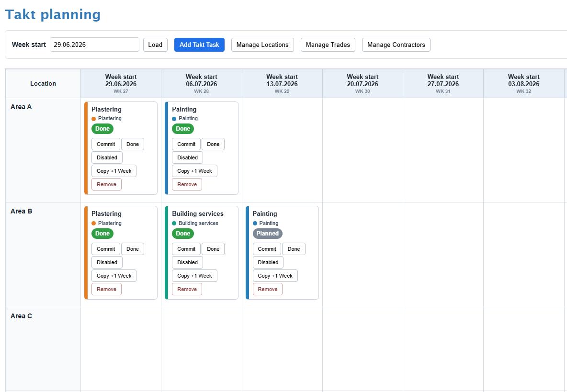Click the orange trade dot on Area B Plastering

click(x=94, y=223)
